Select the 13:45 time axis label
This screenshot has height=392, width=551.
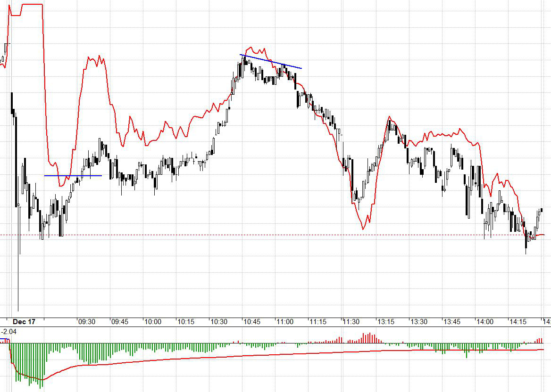[x=451, y=322]
